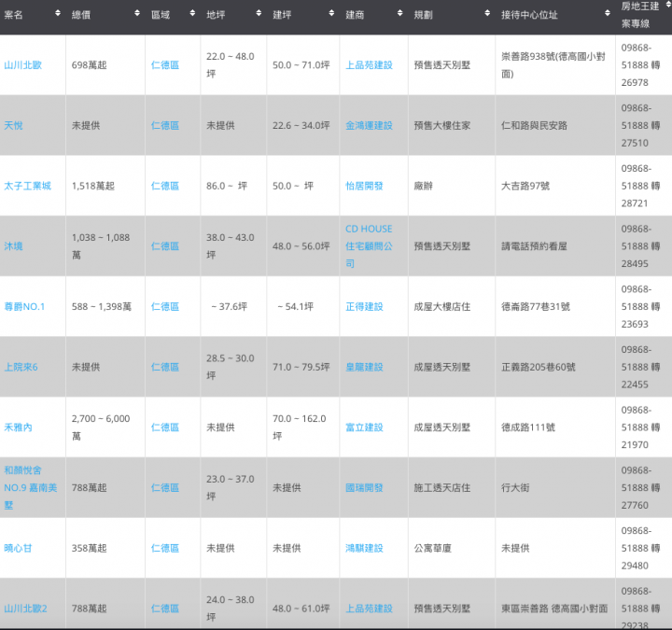
Task: Click the 房地王建案專線 column header
Action: (640, 15)
